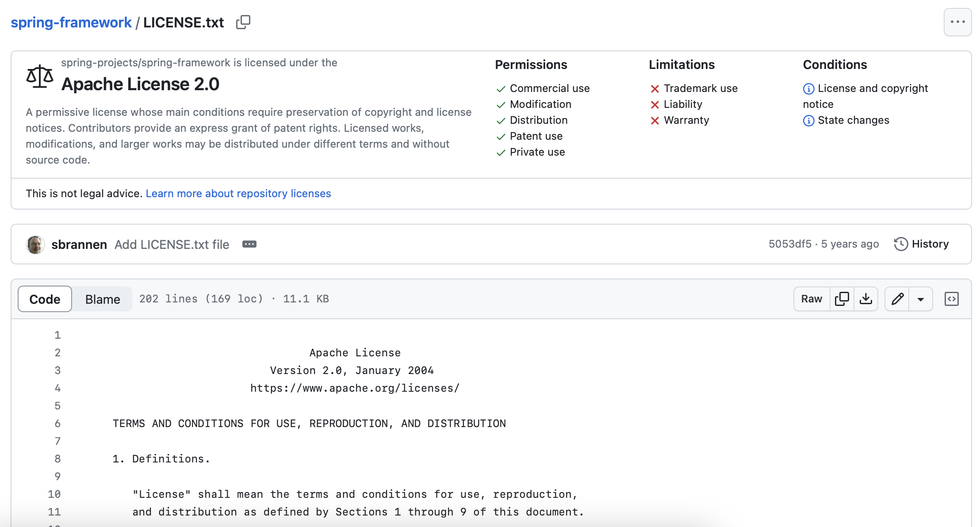Click the sbrannen avatar thumbnail
This screenshot has height=527, width=980.
coord(35,244)
